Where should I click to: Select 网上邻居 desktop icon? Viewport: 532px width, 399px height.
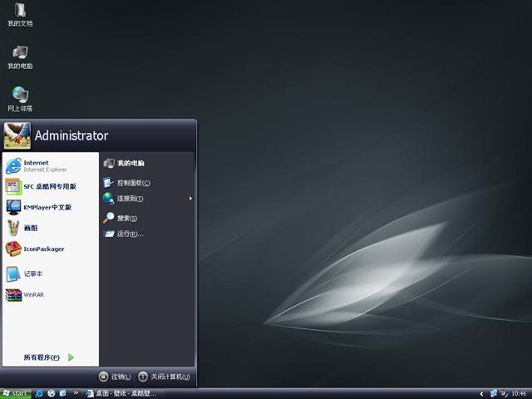(20, 100)
